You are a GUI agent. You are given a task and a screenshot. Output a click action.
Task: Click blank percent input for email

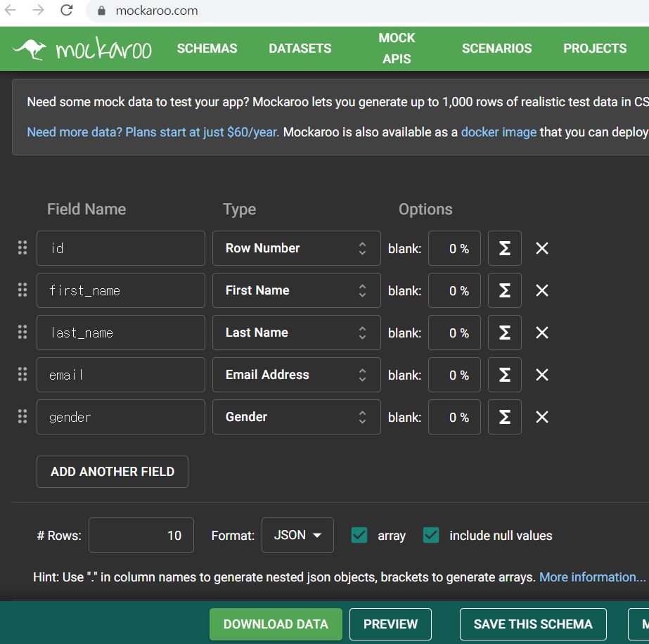(x=454, y=375)
